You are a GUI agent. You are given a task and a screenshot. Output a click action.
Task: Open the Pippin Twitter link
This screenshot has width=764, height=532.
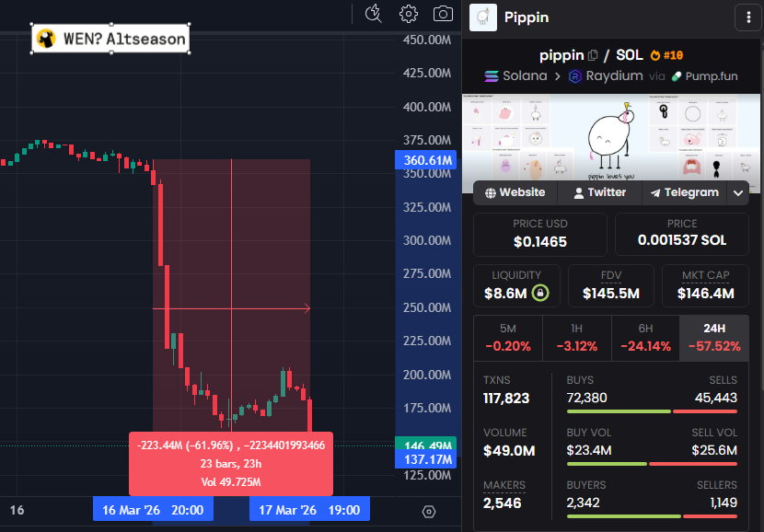pyautogui.click(x=600, y=192)
